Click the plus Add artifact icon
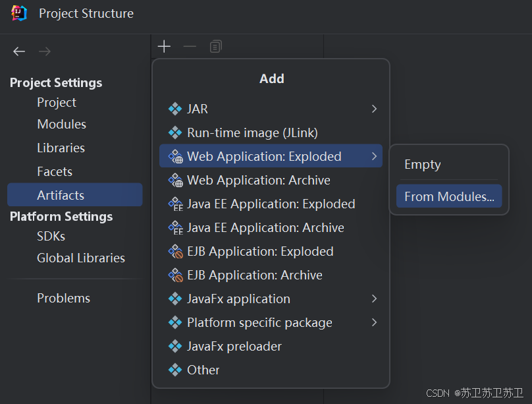 [164, 46]
